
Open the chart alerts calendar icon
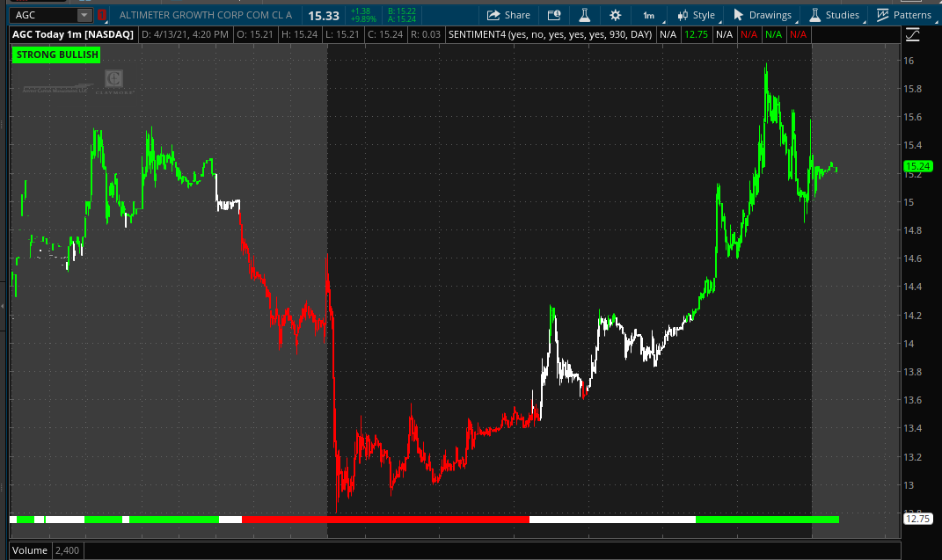tap(554, 15)
